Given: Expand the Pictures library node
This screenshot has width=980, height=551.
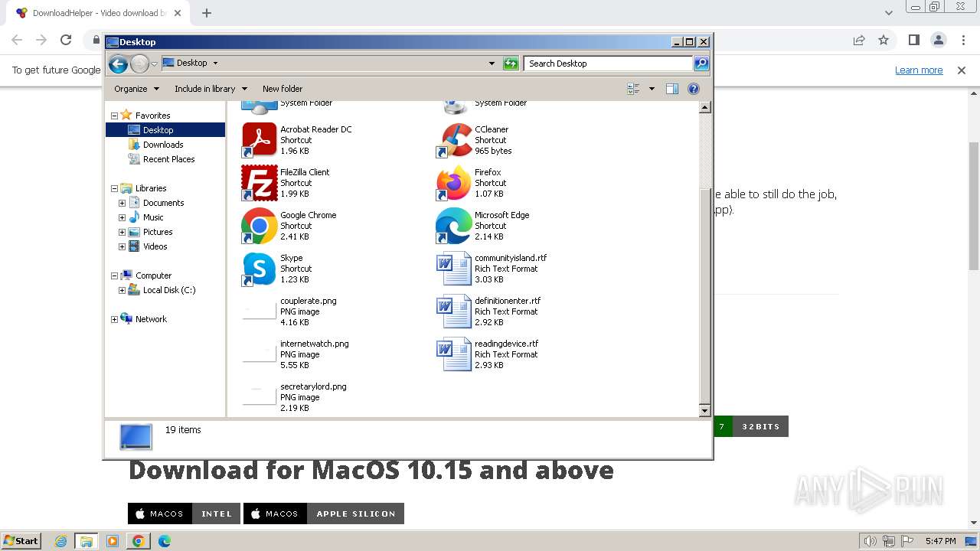Looking at the screenshot, I should click(x=122, y=232).
